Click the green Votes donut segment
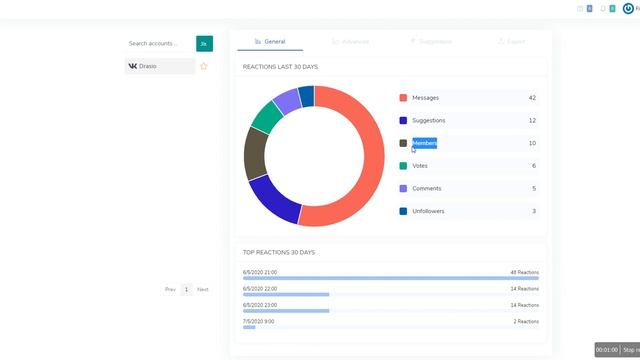The height and width of the screenshot is (360, 640). tap(267, 117)
